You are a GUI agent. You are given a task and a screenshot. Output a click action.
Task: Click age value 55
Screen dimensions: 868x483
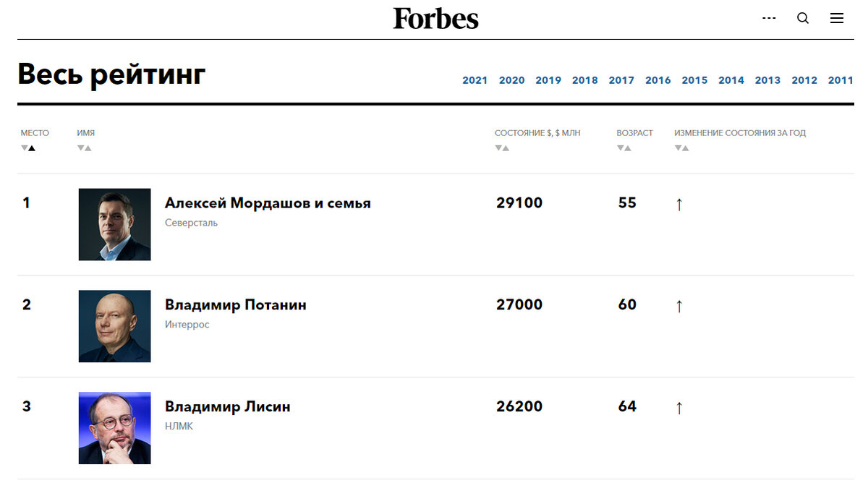point(627,203)
